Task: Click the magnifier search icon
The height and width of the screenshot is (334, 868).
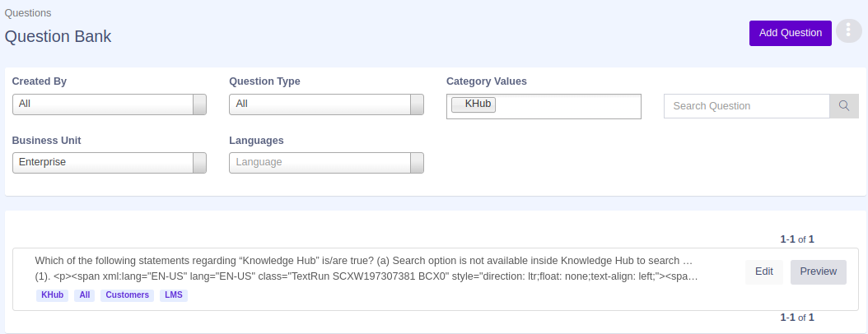Action: pyautogui.click(x=843, y=106)
